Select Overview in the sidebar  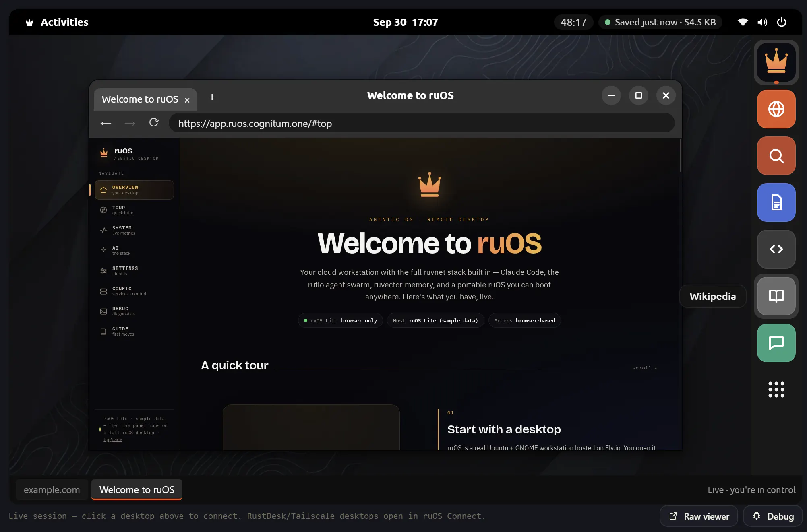[x=134, y=190]
